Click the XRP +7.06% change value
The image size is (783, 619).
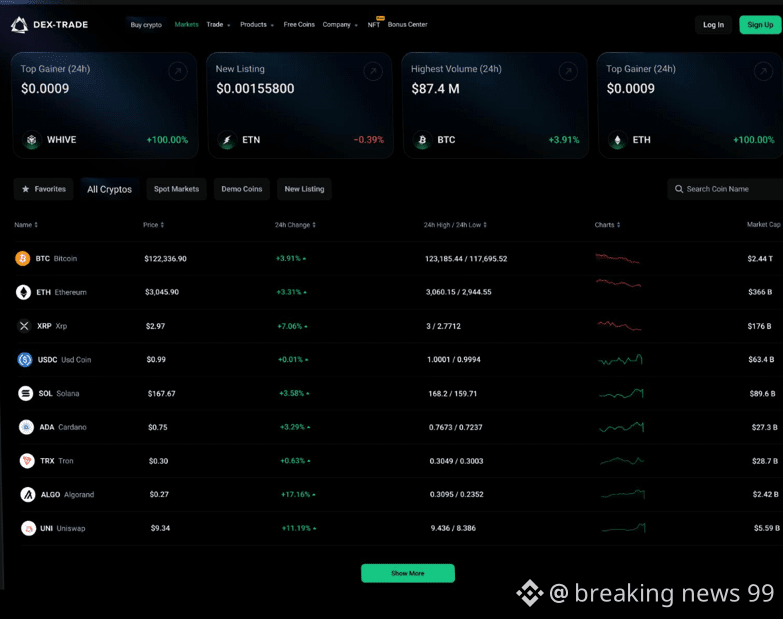pyautogui.click(x=292, y=326)
